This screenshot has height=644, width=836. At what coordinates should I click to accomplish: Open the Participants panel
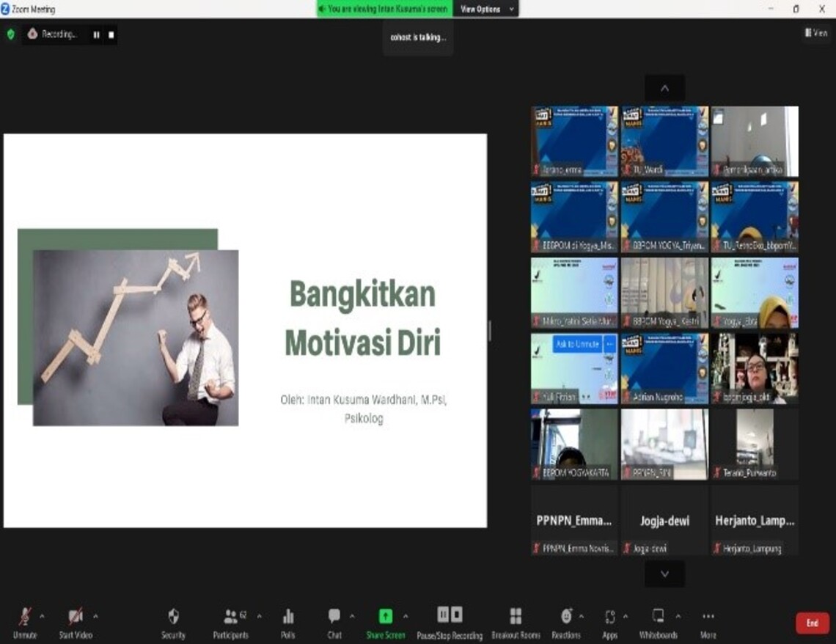point(232,617)
